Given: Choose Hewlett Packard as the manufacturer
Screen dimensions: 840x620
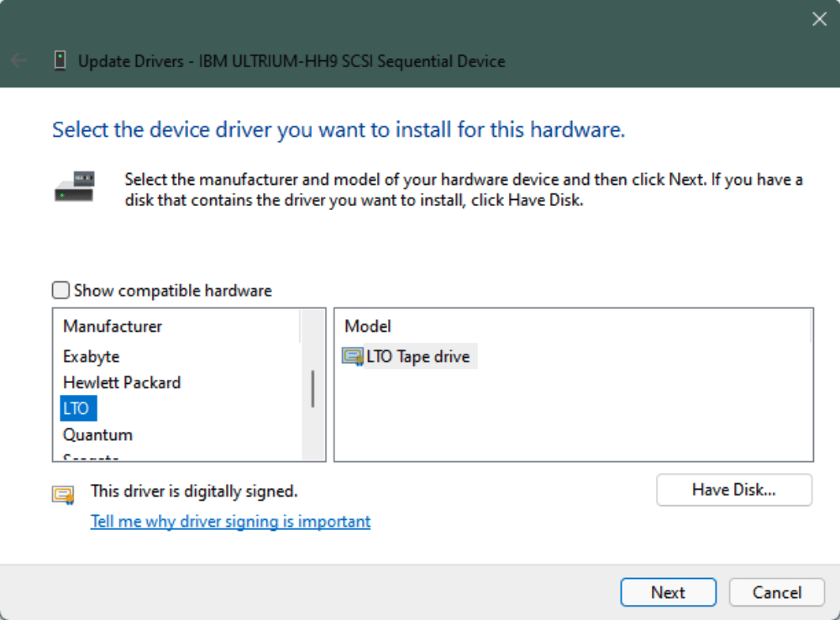Looking at the screenshot, I should tap(122, 382).
